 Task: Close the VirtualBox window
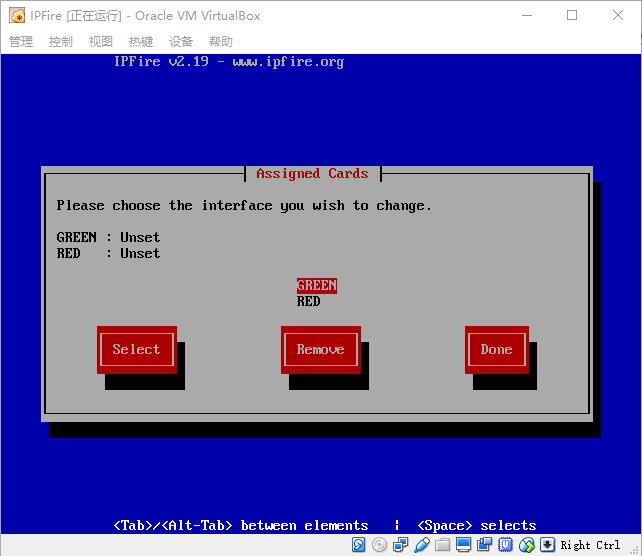pyautogui.click(x=618, y=16)
